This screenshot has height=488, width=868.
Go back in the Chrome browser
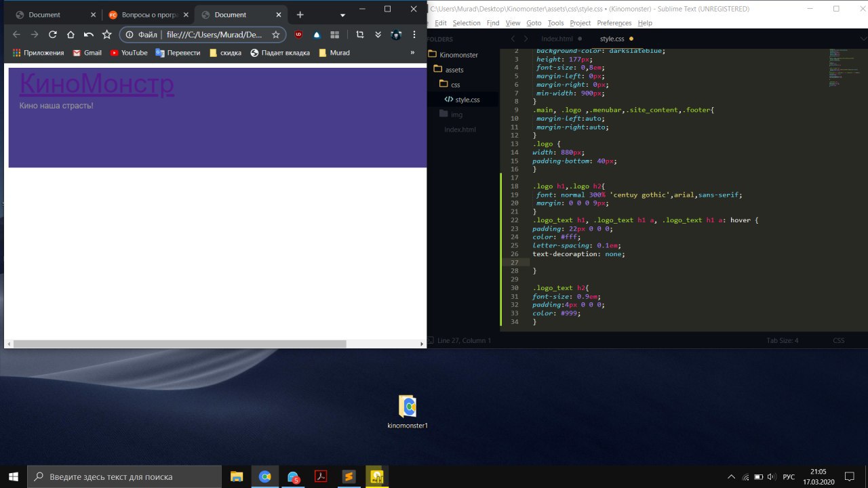coord(17,35)
